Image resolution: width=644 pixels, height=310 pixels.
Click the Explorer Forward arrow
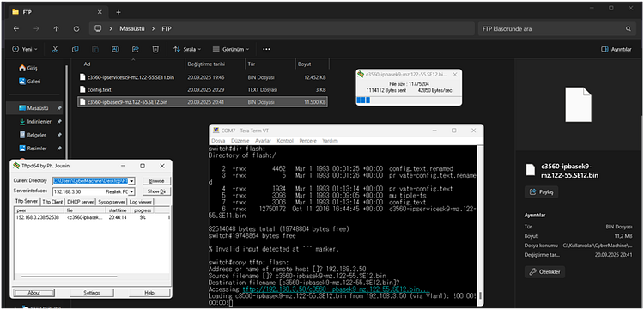pyautogui.click(x=36, y=28)
